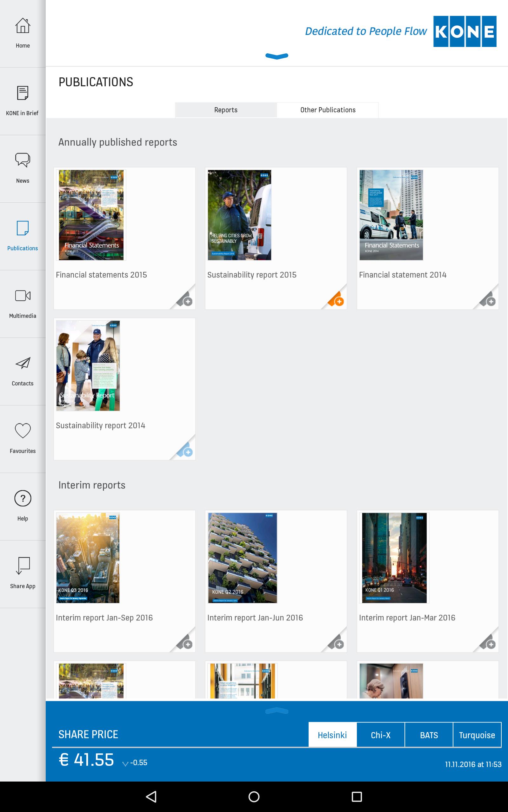Click the -0.55 price change value
The height and width of the screenshot is (812, 508).
pos(138,763)
